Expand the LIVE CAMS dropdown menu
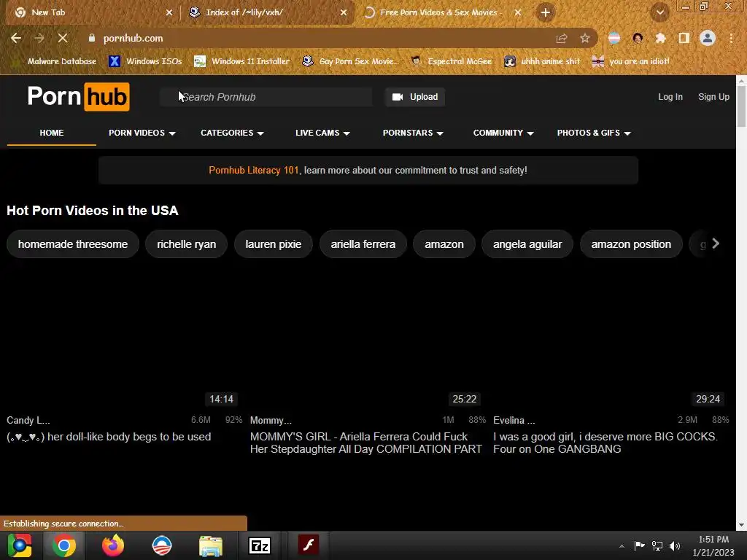Image resolution: width=747 pixels, height=560 pixels. (x=322, y=133)
